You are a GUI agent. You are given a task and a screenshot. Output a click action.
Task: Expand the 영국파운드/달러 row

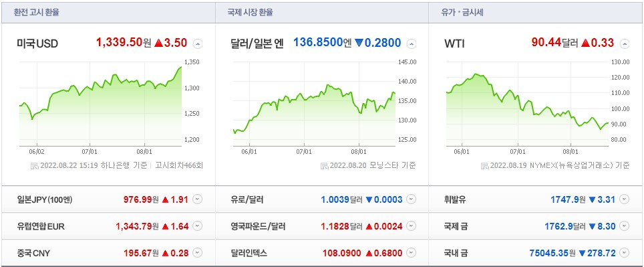(x=411, y=226)
